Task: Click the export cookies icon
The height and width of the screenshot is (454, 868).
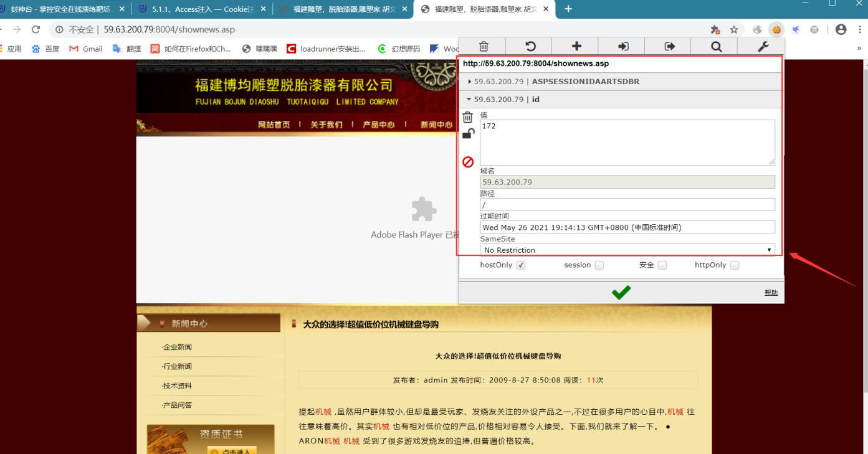Action: [x=670, y=46]
